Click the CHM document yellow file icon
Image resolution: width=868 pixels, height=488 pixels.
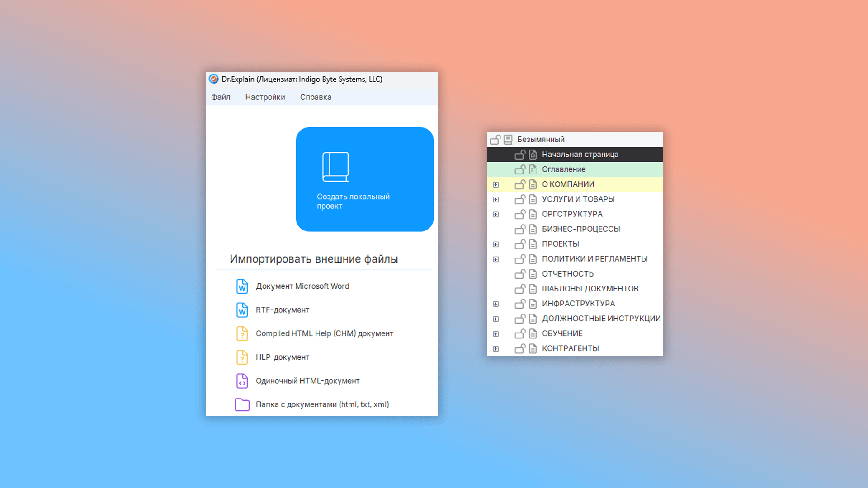242,333
